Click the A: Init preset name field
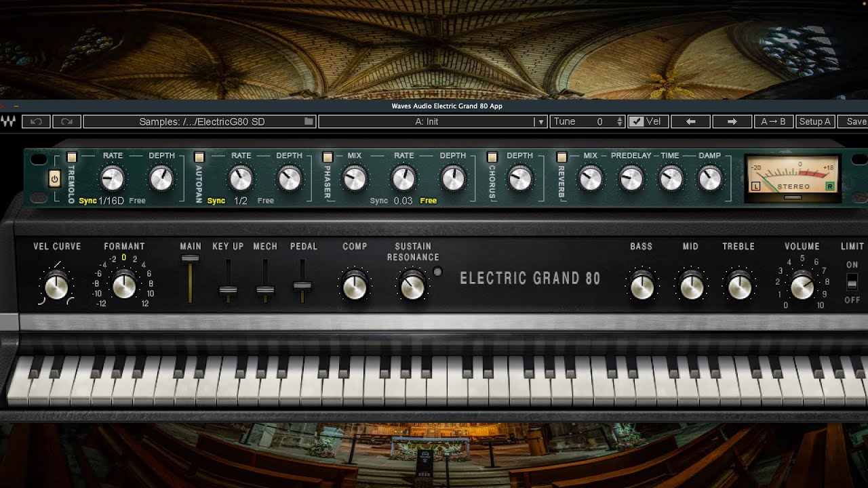This screenshot has height=488, width=868. 427,122
